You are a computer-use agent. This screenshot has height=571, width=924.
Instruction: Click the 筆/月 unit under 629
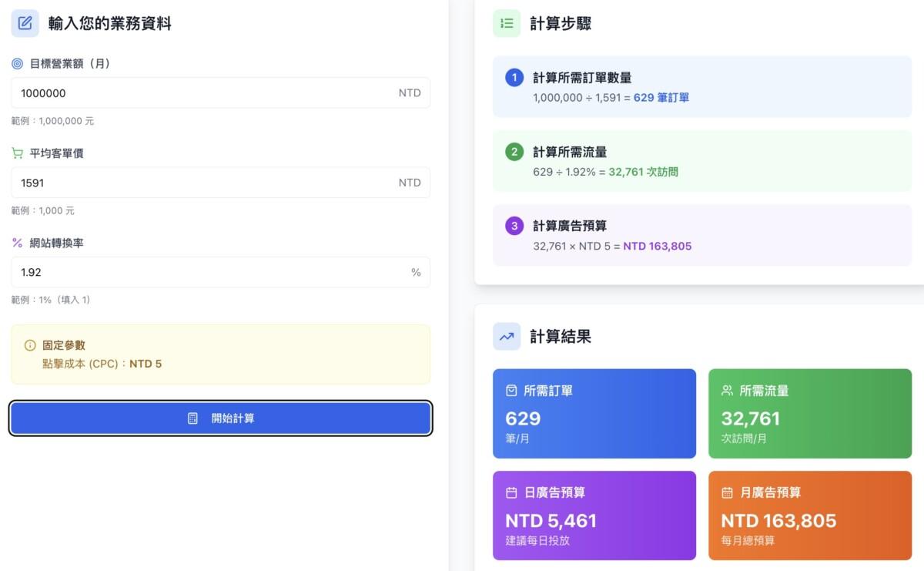coord(517,438)
